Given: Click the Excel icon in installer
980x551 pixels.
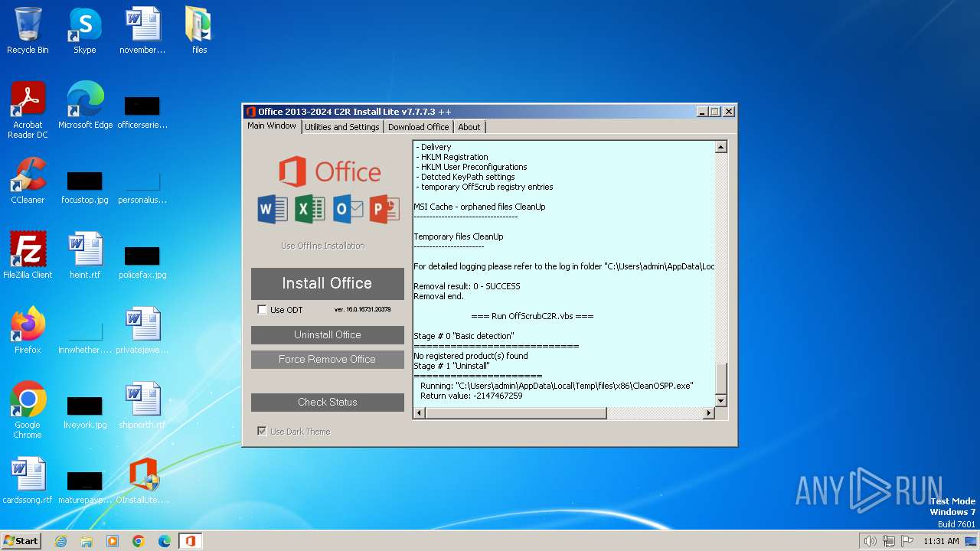Looking at the screenshot, I should (x=310, y=209).
